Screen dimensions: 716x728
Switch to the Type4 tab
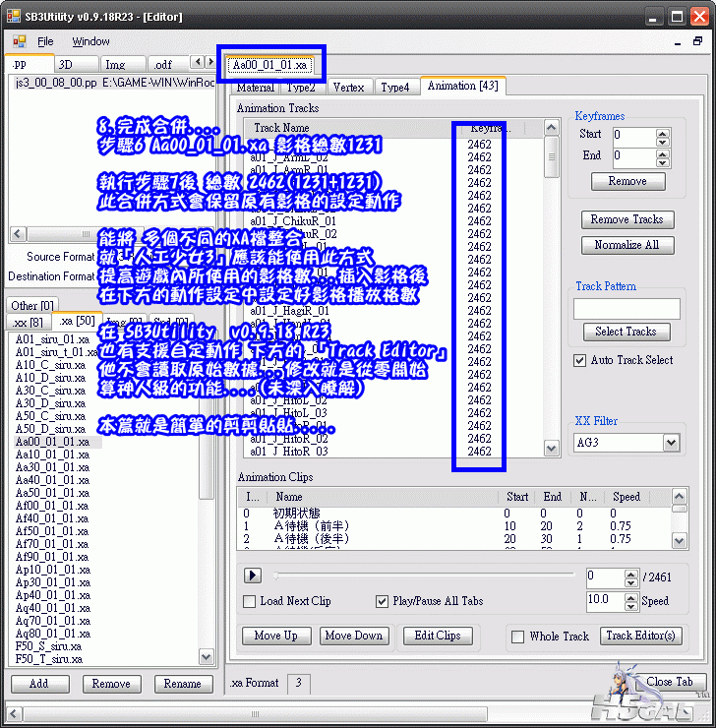click(395, 88)
